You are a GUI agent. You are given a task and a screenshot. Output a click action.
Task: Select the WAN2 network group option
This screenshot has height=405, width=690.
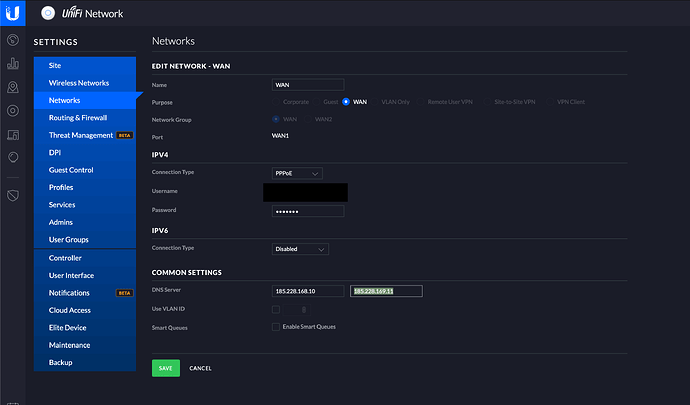(x=306, y=119)
